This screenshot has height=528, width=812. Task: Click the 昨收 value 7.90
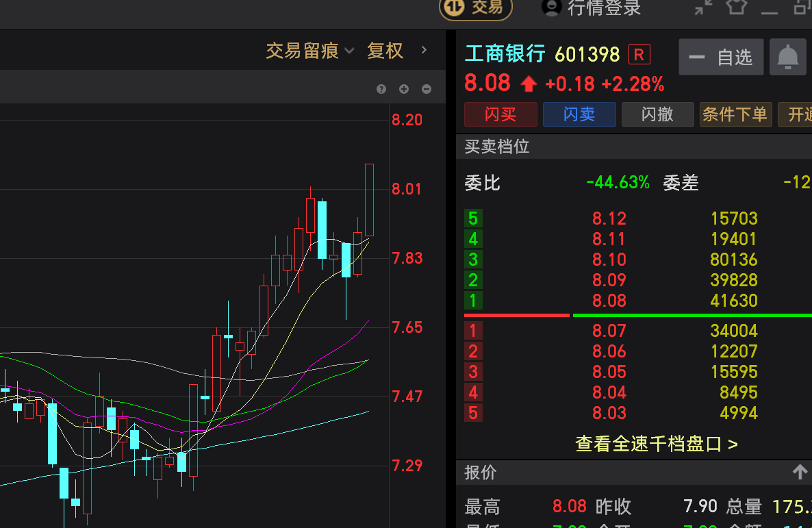700,506
